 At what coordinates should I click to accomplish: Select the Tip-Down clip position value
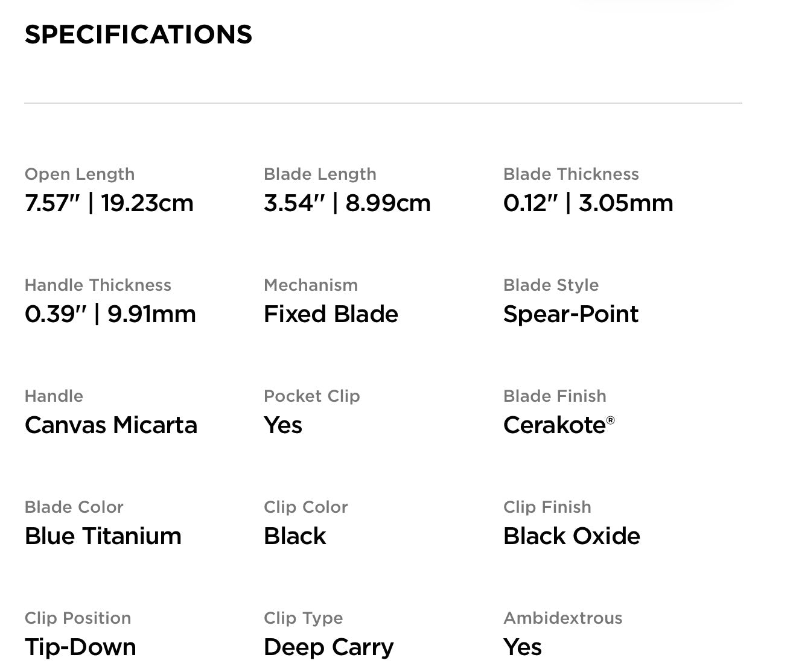click(x=80, y=647)
